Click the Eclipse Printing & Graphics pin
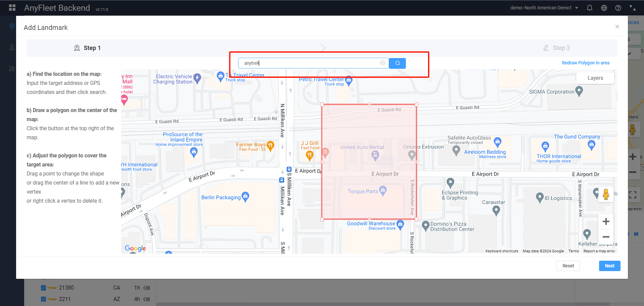Screen dimensions: 644x306 click(x=450, y=183)
